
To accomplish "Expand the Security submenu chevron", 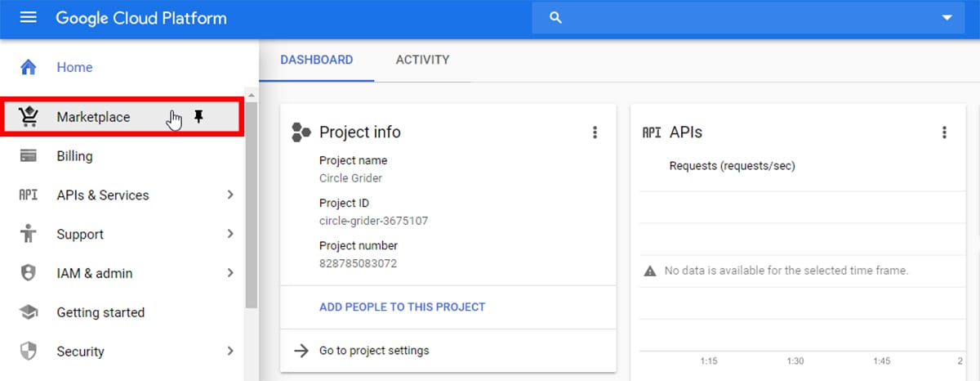I will coord(230,351).
